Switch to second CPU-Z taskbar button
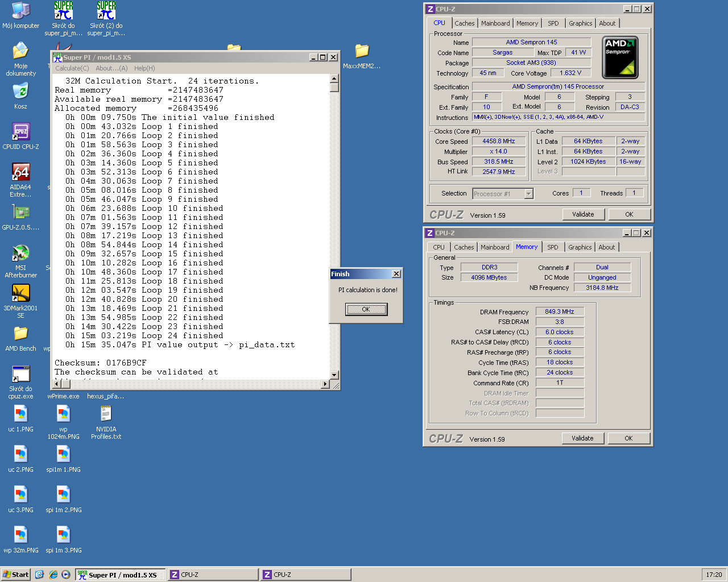 click(x=305, y=575)
